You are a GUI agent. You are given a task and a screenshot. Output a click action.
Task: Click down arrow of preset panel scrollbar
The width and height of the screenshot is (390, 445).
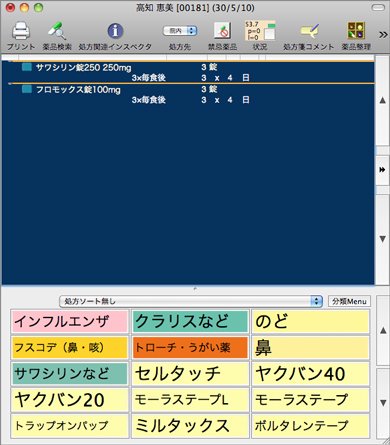[383, 403]
